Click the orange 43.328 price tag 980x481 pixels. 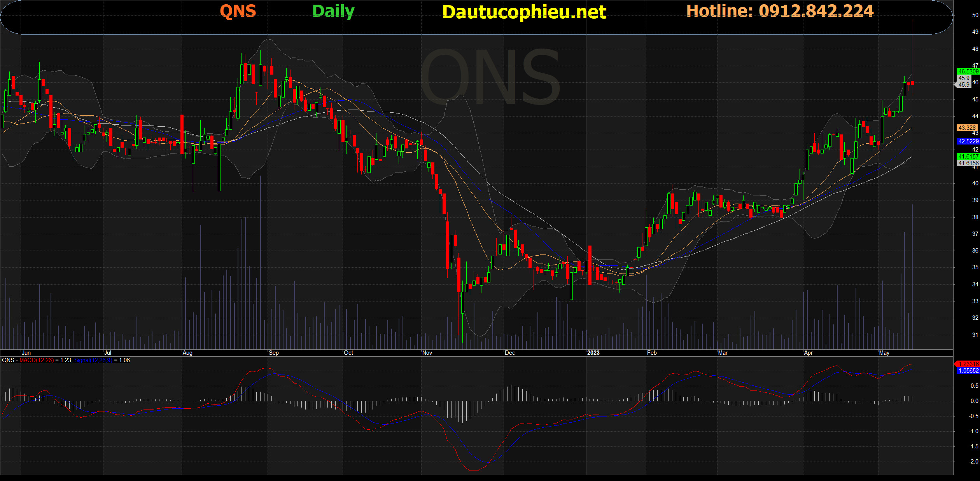[x=967, y=128]
